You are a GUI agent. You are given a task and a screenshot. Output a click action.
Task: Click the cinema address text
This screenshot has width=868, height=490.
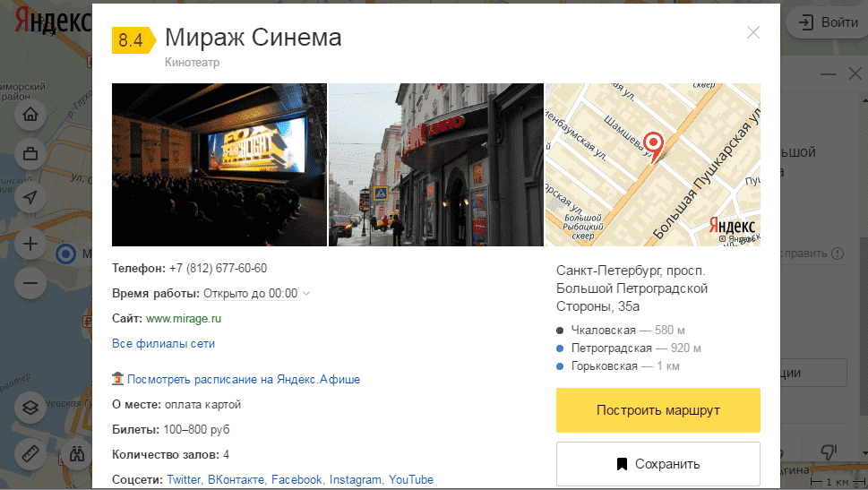point(632,288)
